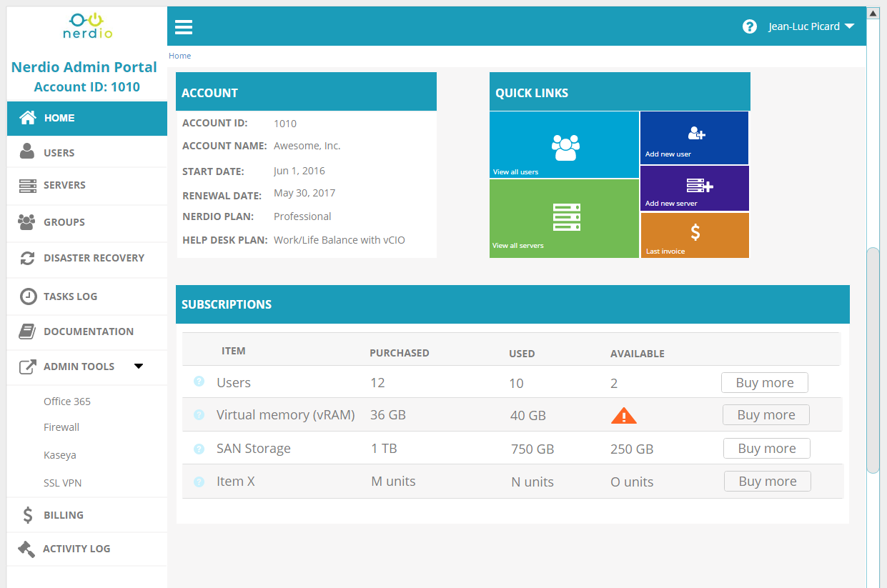
Task: Click the Admin Tools external link icon
Action: click(27, 367)
